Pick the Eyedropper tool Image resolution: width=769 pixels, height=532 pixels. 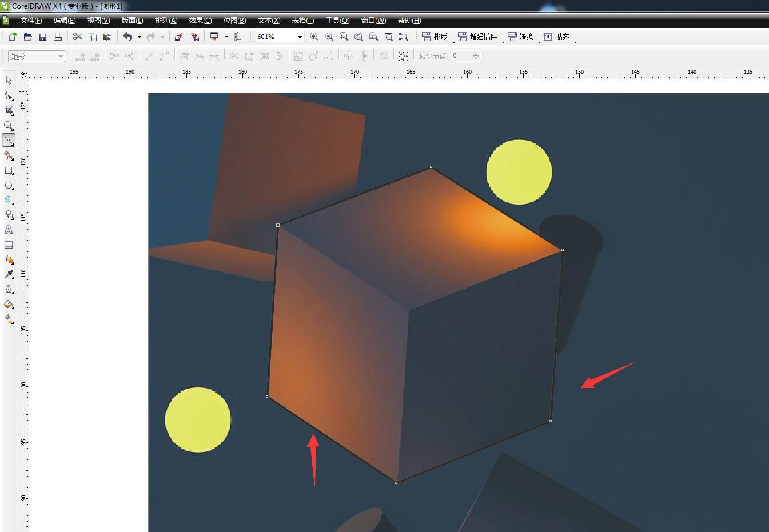pos(9,274)
